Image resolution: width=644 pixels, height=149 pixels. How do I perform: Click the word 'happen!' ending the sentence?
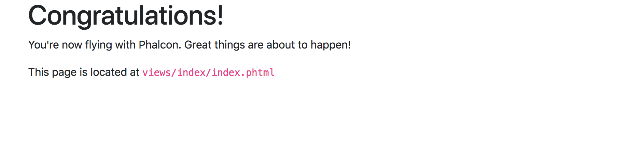331,45
